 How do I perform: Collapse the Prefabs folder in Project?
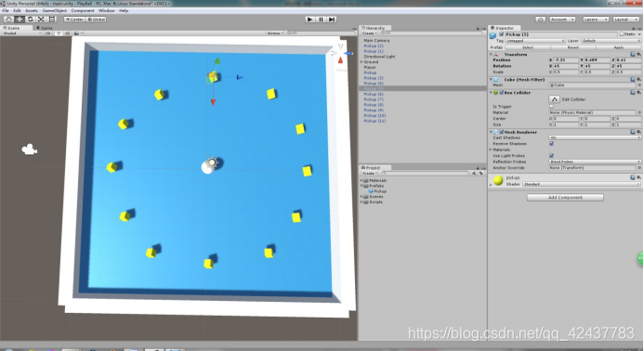[361, 186]
